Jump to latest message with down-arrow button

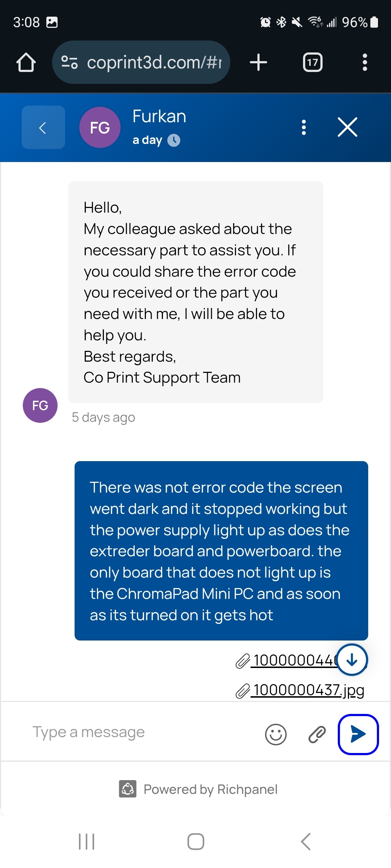(x=352, y=660)
